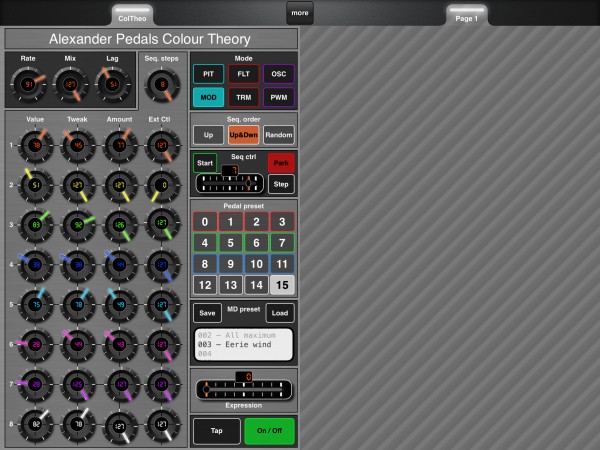
Task: Select pedal preset 9
Action: click(230, 264)
